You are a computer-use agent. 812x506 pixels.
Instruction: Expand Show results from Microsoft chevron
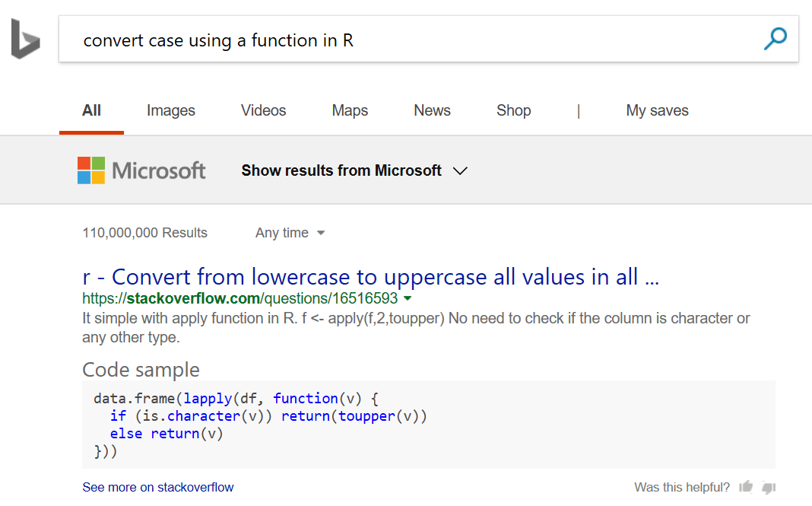[x=460, y=170]
